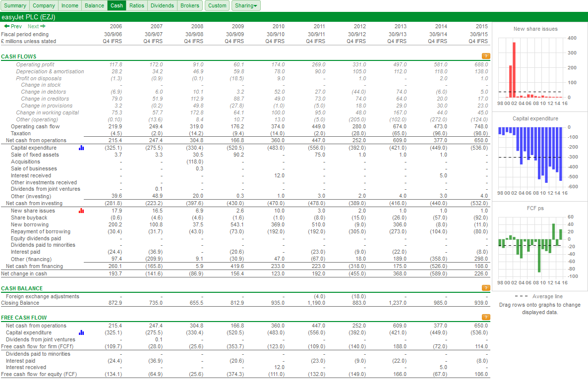Image resolution: width=588 pixels, height=379 pixels.
Task: Select the 2010 column header
Action: click(278, 26)
